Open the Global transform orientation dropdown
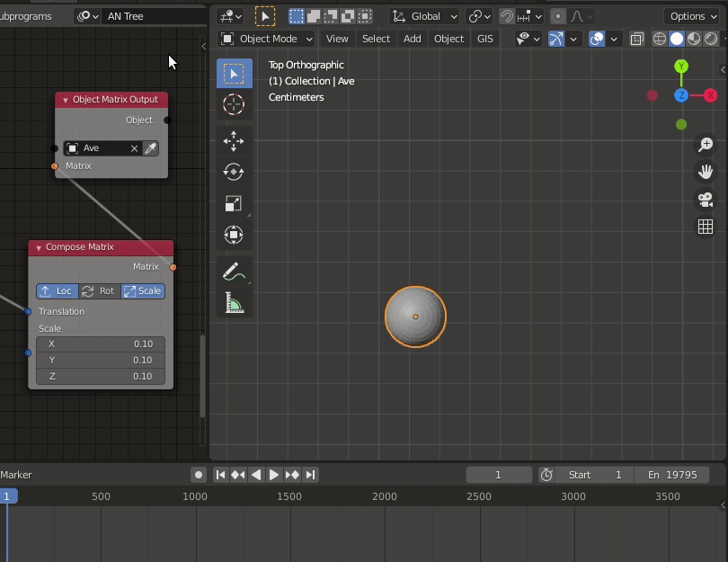 tap(423, 15)
